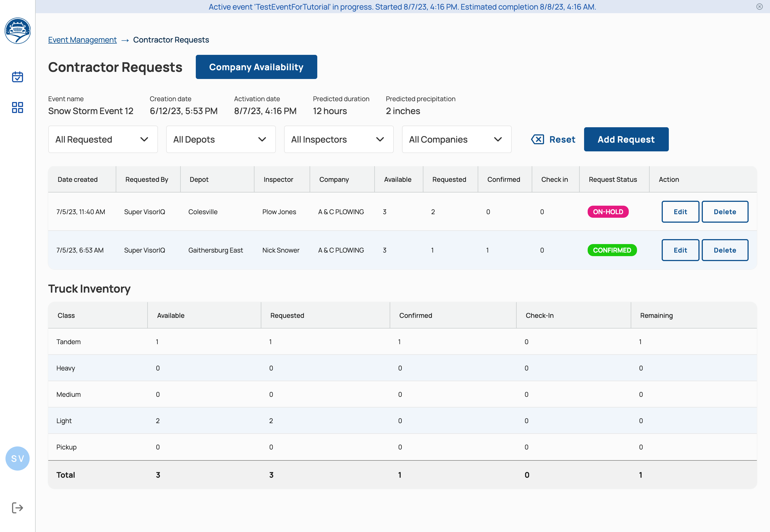Click the SV user avatar

[x=17, y=458]
